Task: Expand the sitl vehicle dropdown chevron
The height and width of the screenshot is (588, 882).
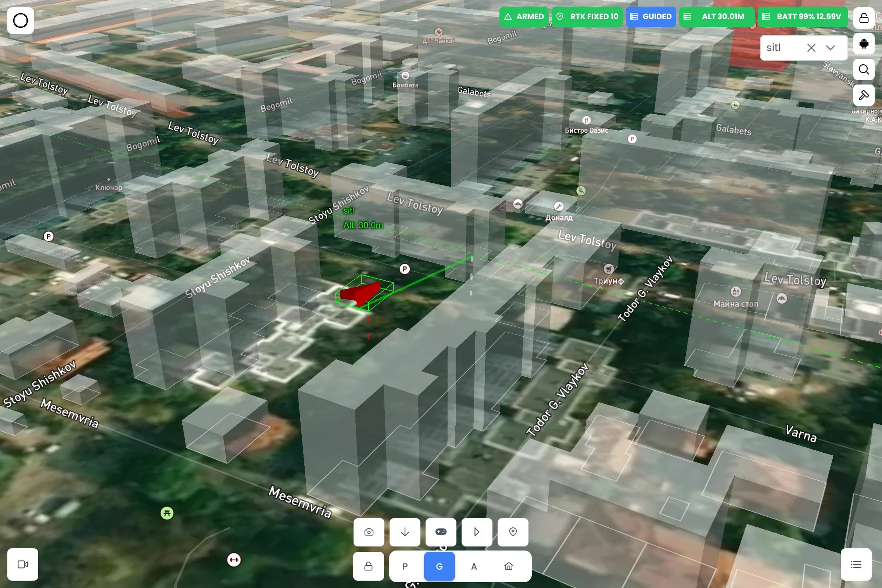Action: coord(830,48)
